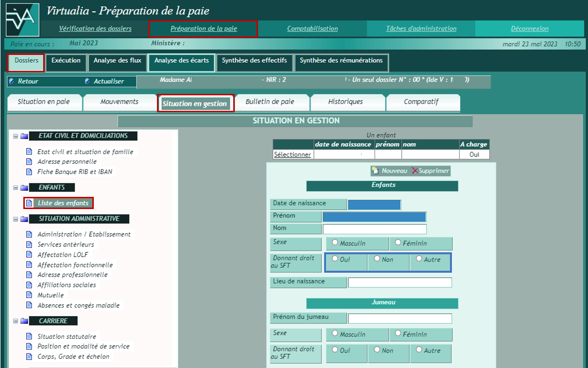Open Fiche Banque RIB et IBAN

coord(75,172)
